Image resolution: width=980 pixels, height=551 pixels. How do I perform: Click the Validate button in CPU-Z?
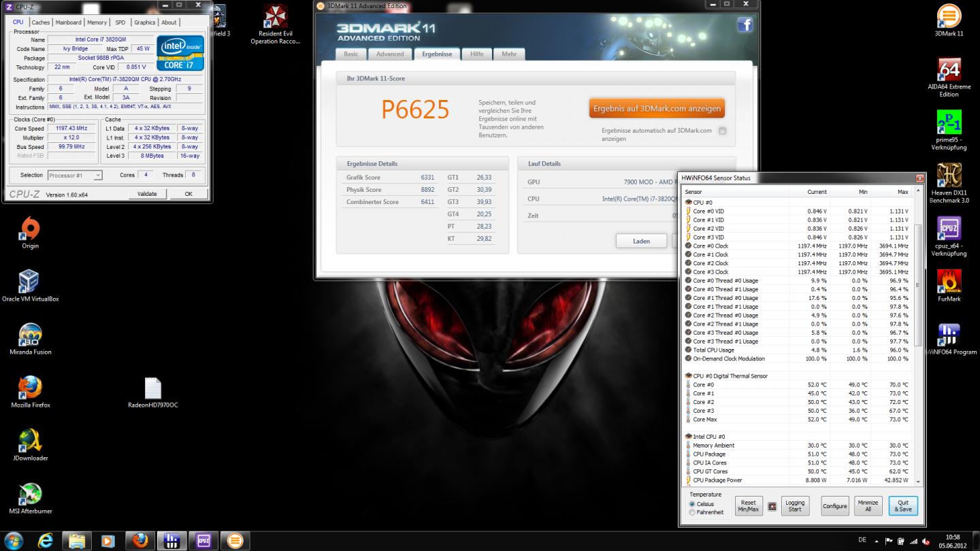147,194
